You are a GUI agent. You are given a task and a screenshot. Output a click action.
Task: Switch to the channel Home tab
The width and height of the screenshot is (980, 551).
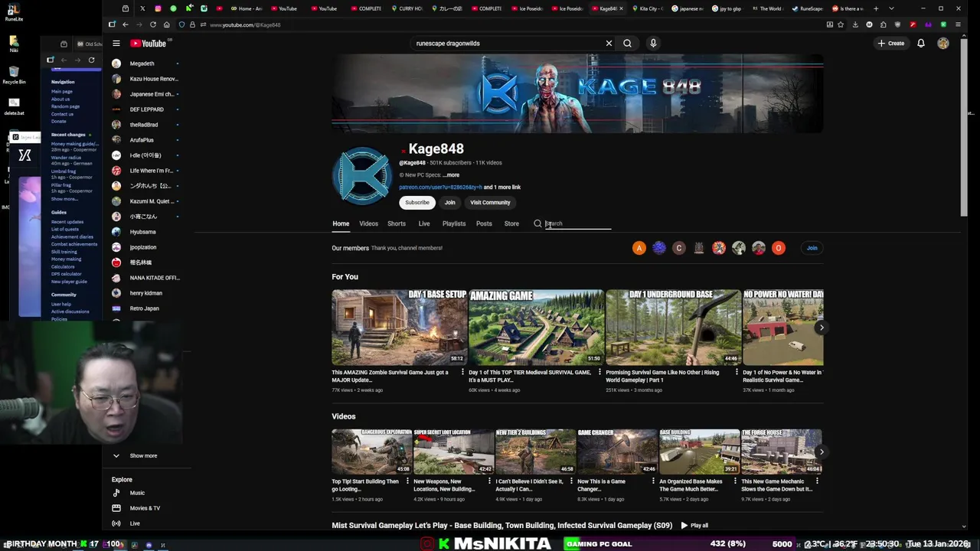pyautogui.click(x=341, y=223)
